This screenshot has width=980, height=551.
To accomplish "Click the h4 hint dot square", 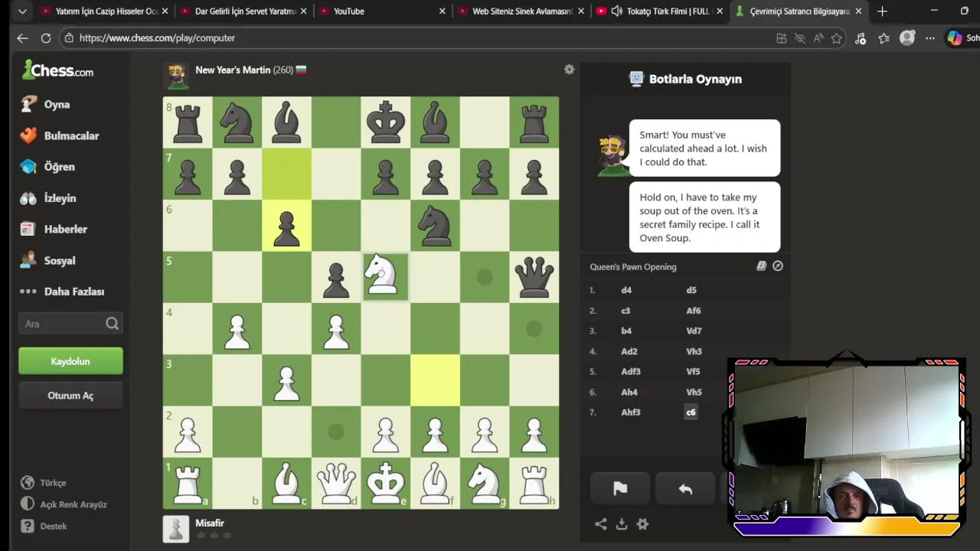I will tap(534, 328).
